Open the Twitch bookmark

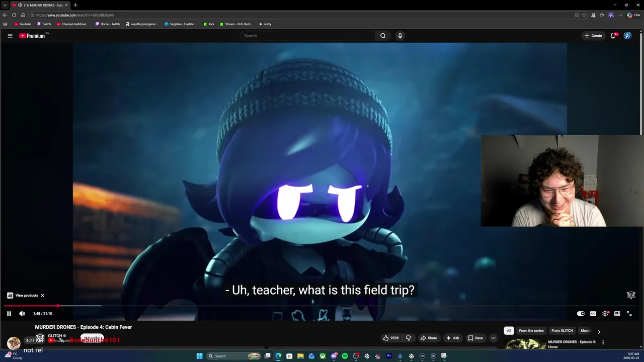pos(44,24)
